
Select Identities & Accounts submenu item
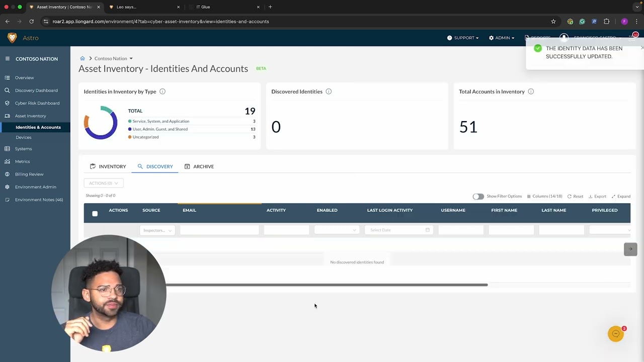(x=38, y=127)
